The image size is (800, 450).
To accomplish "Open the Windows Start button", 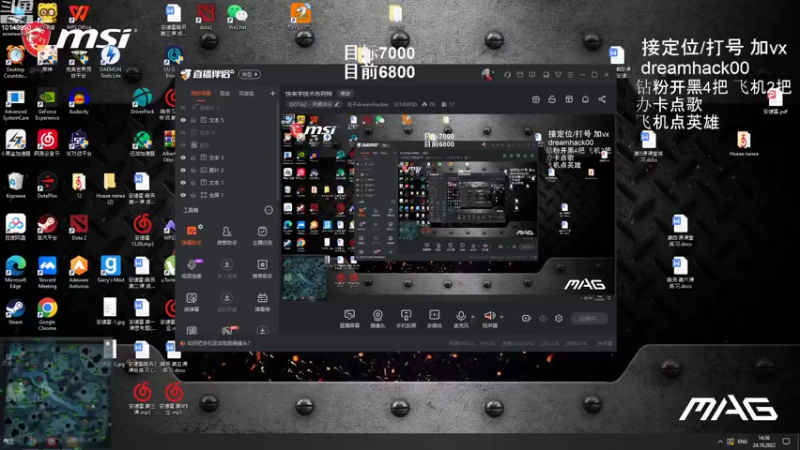I will click(x=8, y=442).
